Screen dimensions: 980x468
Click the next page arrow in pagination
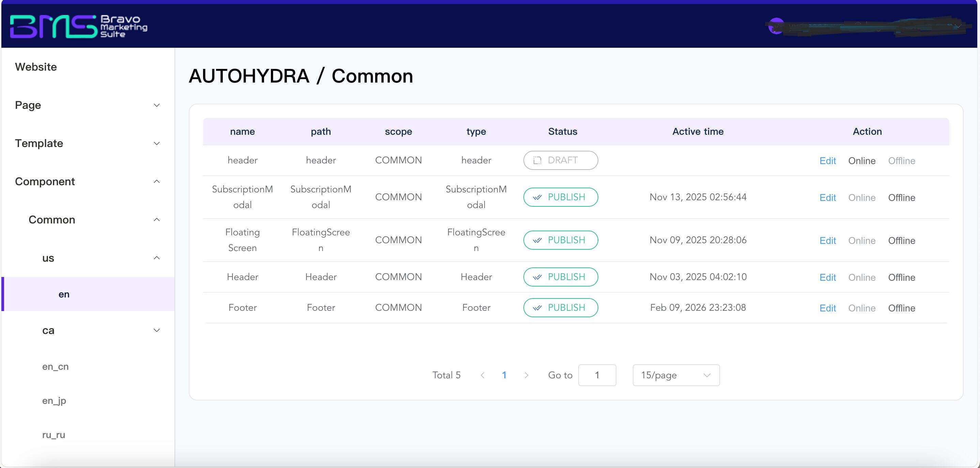click(526, 375)
